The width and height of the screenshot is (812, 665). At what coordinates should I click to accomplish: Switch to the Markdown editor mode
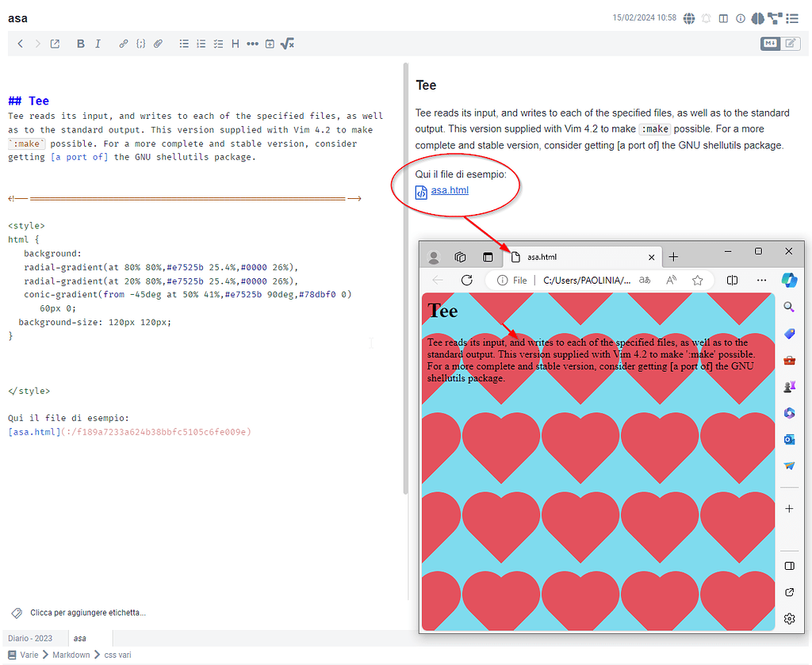(x=770, y=44)
